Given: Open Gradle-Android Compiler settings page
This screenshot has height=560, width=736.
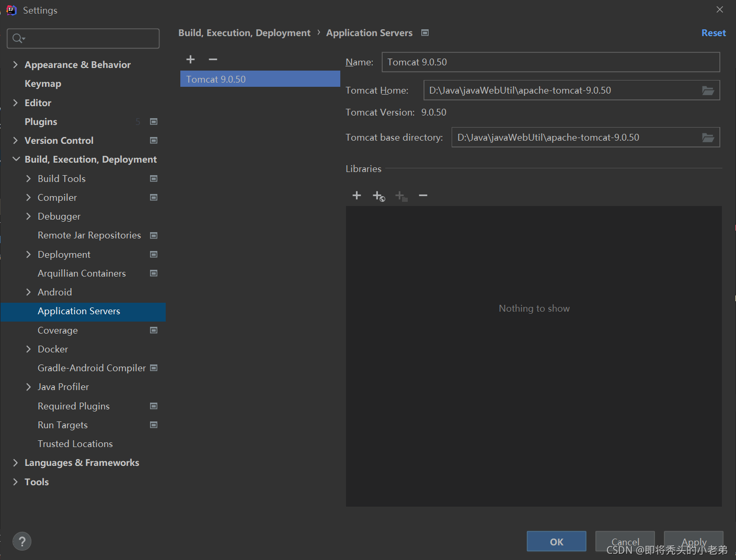Looking at the screenshot, I should [91, 368].
